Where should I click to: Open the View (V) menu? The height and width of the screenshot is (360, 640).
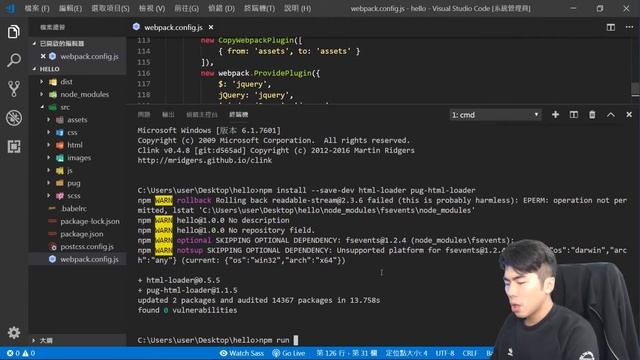point(152,8)
